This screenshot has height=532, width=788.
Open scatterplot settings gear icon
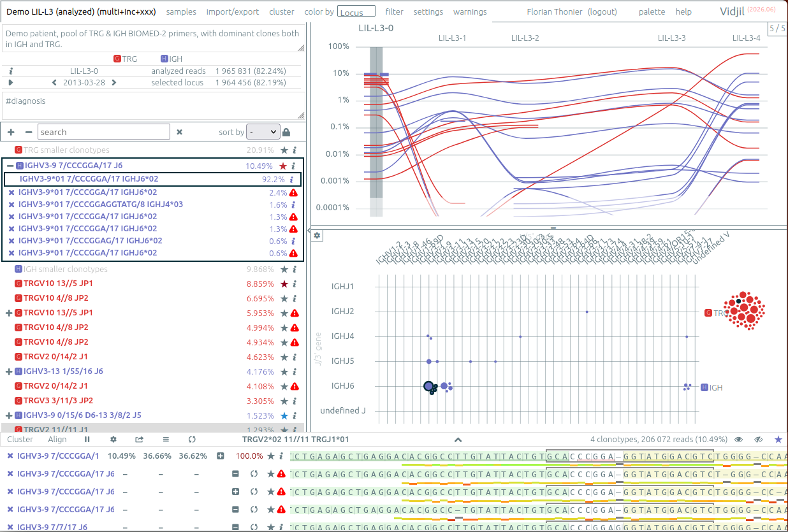pos(317,236)
